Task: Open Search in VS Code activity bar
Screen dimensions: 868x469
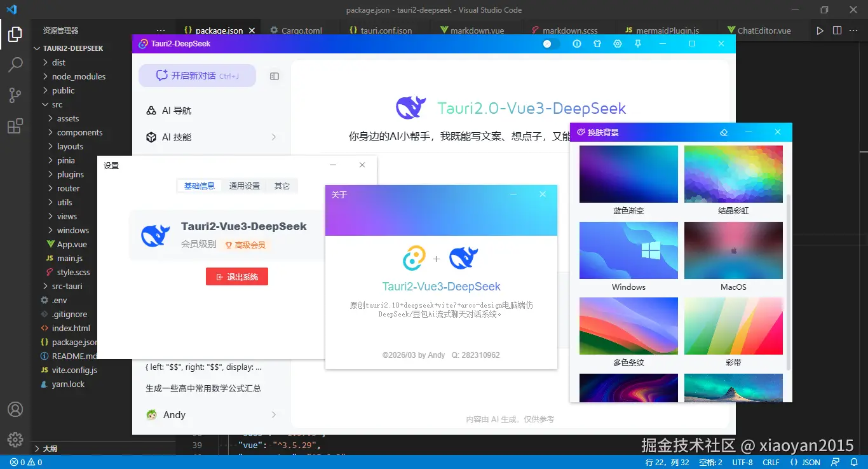Action: point(15,64)
